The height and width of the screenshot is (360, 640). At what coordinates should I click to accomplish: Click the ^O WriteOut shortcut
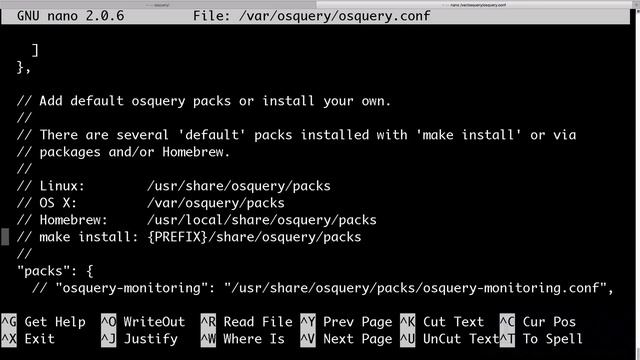[x=143, y=322]
